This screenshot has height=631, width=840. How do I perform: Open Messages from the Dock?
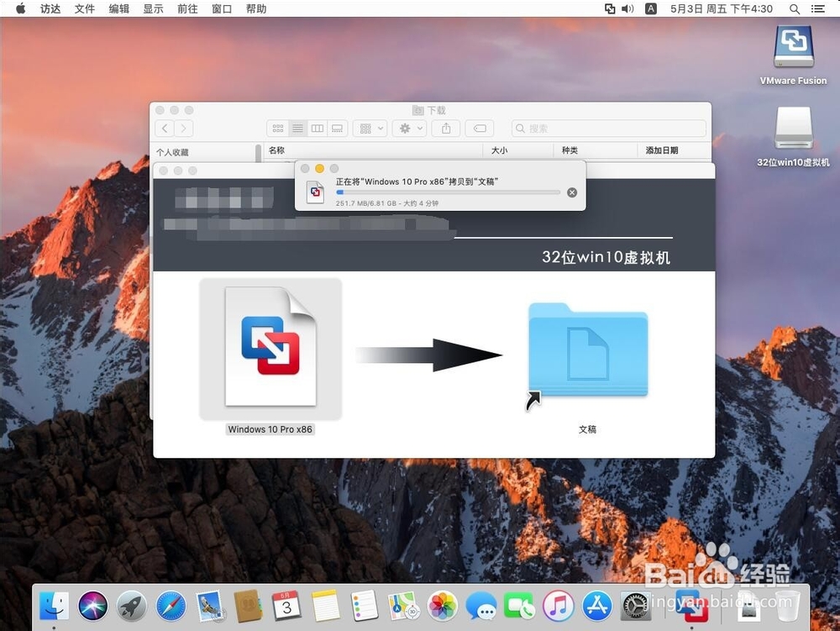481,607
